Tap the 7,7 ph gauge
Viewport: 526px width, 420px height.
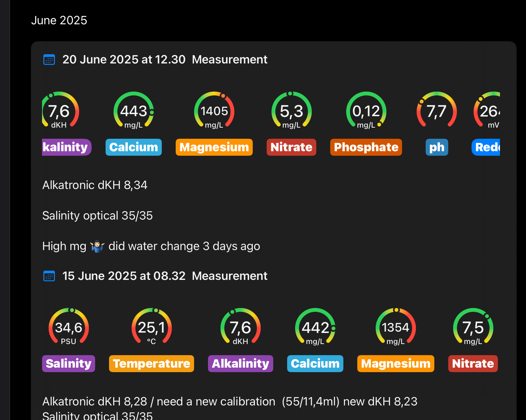[x=436, y=111]
